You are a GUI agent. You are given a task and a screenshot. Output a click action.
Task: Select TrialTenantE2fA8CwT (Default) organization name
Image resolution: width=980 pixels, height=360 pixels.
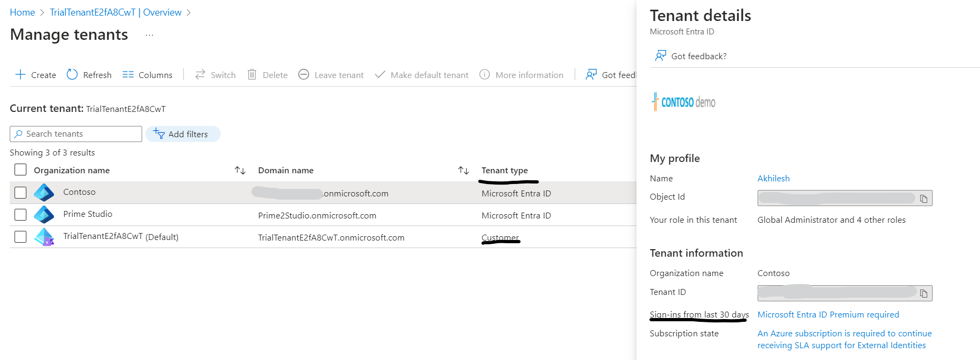coord(121,236)
